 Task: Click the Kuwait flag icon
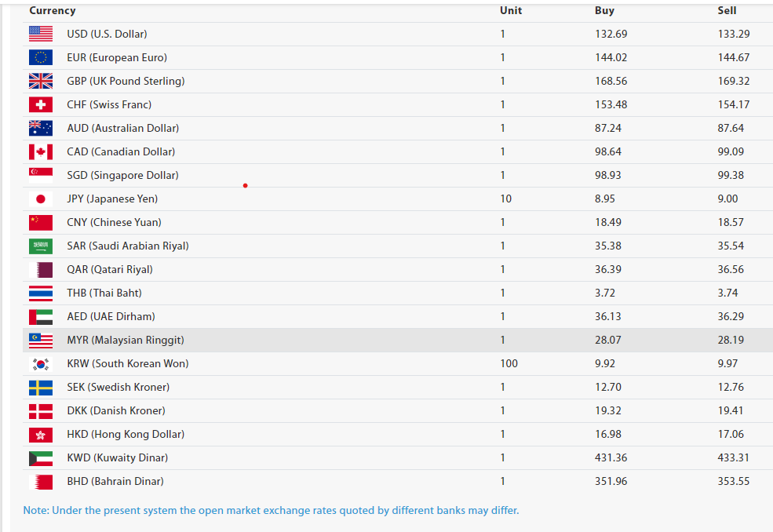click(41, 458)
